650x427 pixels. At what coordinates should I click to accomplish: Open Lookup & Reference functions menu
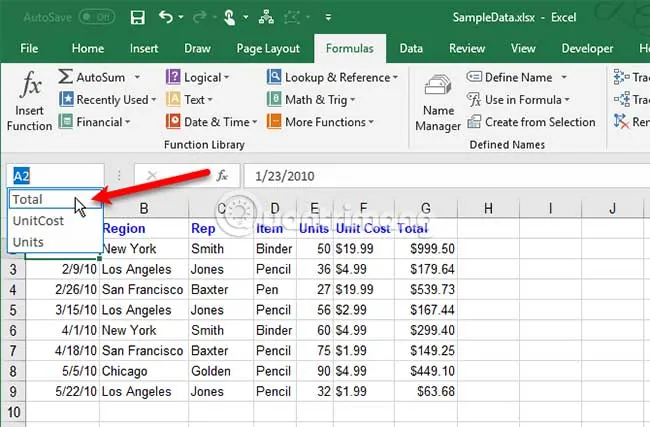332,78
